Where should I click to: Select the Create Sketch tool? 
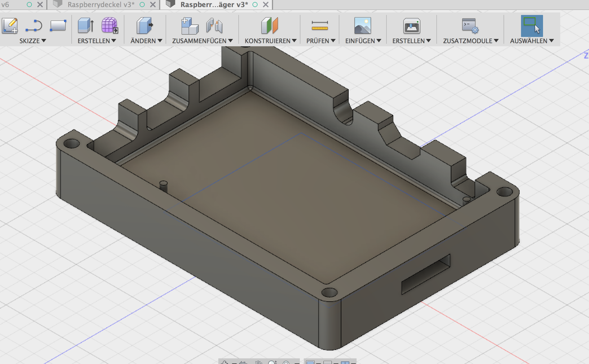tap(10, 26)
